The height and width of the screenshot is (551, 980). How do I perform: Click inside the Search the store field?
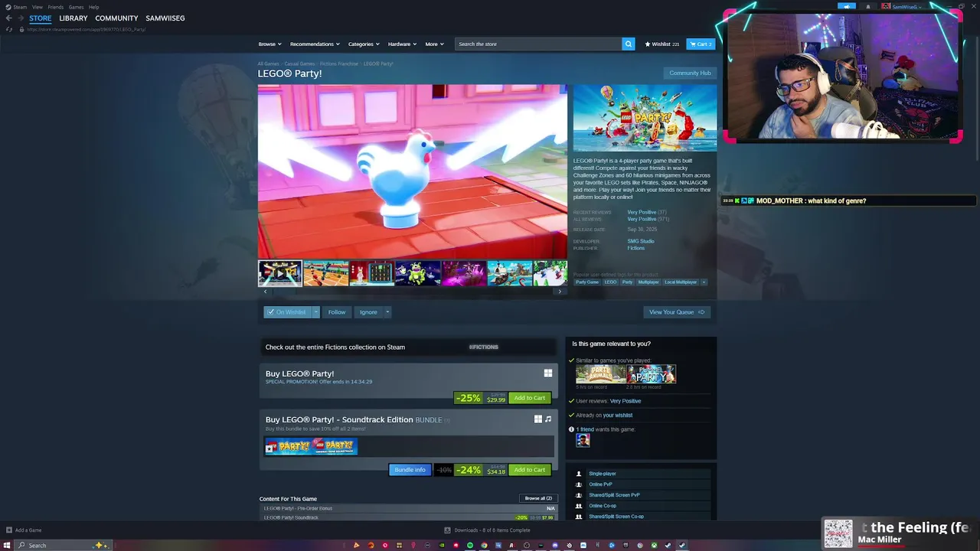(538, 44)
